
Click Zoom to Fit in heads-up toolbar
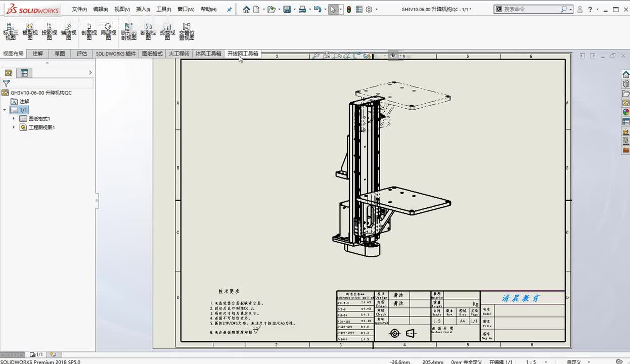[x=316, y=56]
